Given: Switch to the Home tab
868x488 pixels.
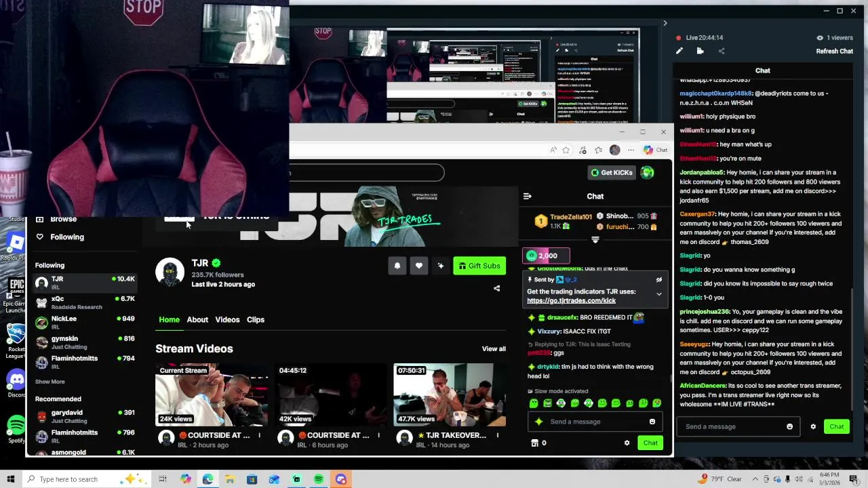Looking at the screenshot, I should tap(169, 320).
